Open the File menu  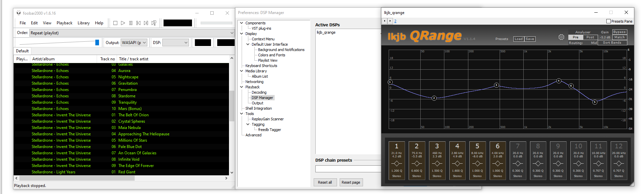(23, 23)
